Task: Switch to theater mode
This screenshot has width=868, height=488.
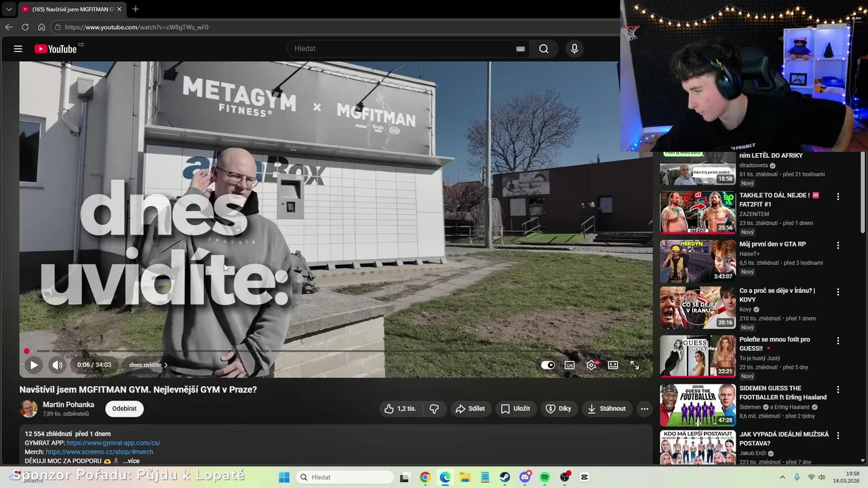Action: click(613, 365)
